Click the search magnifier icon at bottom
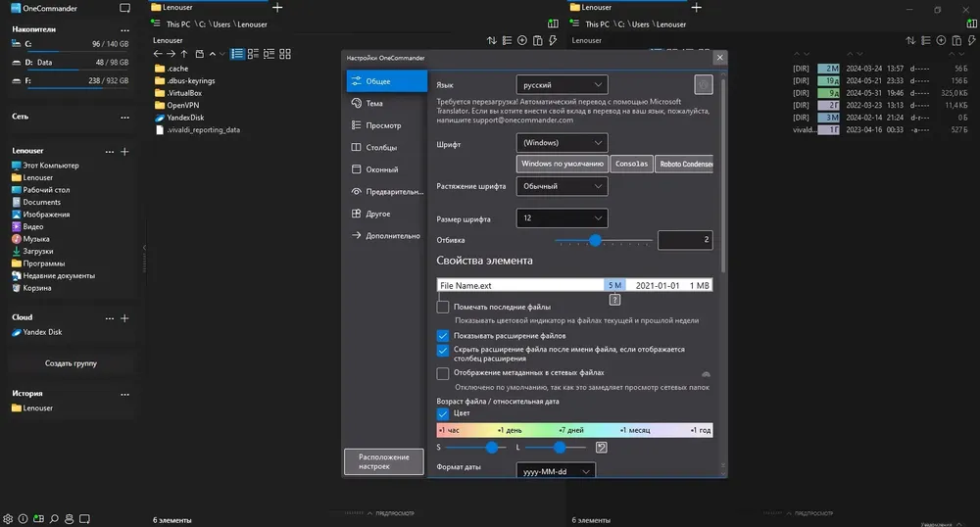 pyautogui.click(x=54, y=519)
